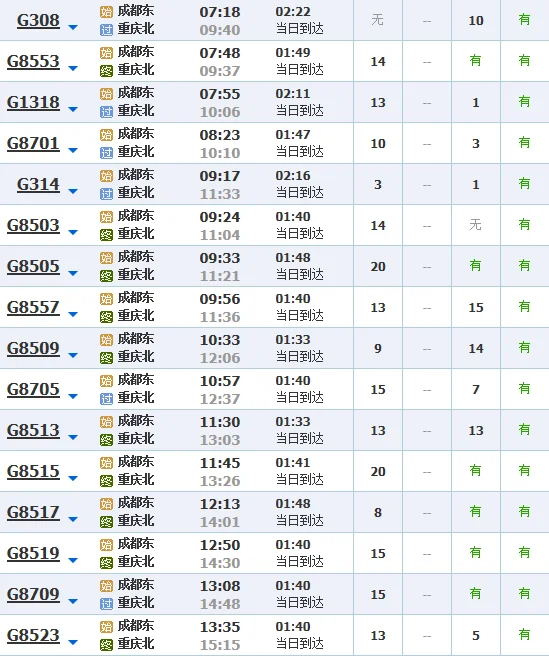Screen dimensions: 549x656
Task: Select seat count 15 in G8557 row
Action: pos(476,308)
